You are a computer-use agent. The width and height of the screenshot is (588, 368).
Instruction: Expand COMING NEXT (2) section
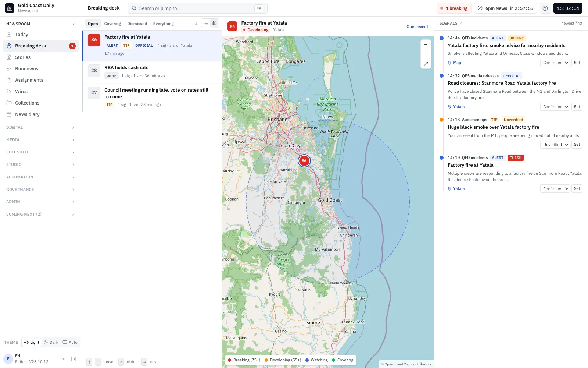point(41,215)
